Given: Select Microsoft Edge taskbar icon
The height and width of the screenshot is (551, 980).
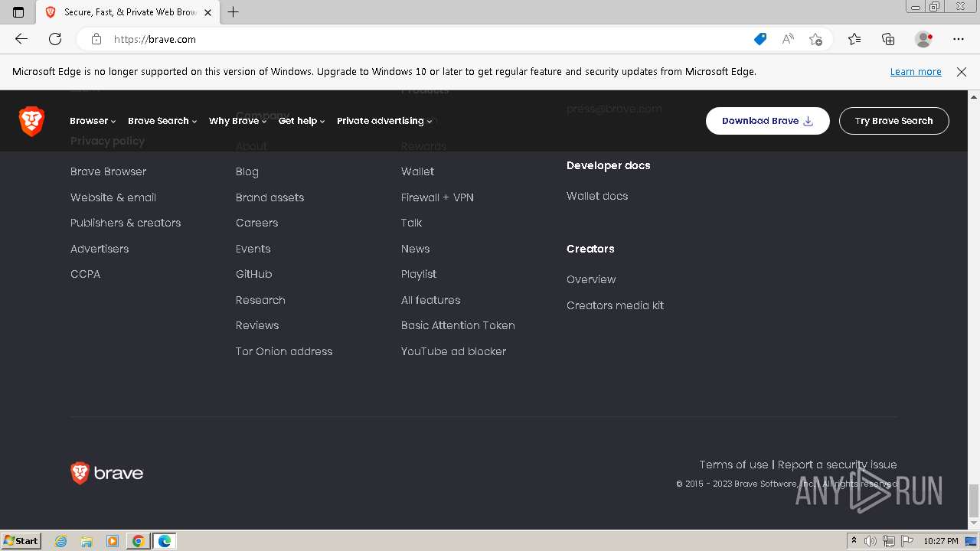Looking at the screenshot, I should pyautogui.click(x=165, y=541).
